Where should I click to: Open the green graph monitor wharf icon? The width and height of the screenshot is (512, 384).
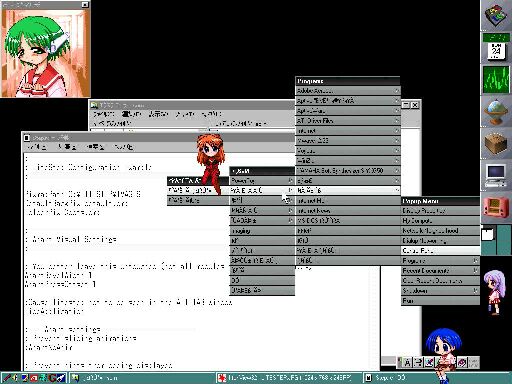coord(496,79)
